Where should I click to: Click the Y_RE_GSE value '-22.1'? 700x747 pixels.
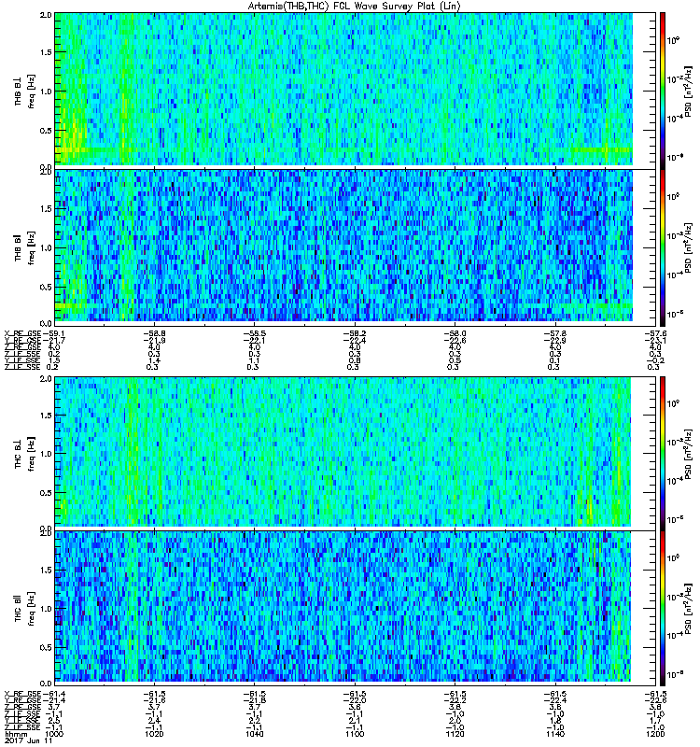(x=254, y=340)
